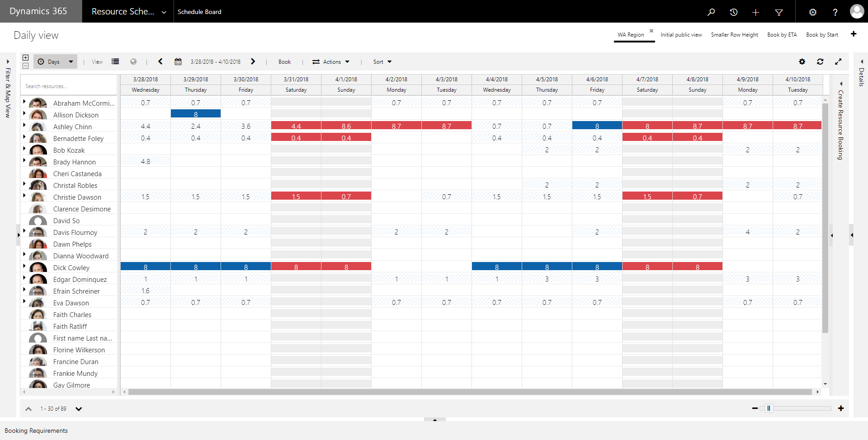Advance to the next date range
The width and height of the screenshot is (868, 440).
[x=253, y=61]
